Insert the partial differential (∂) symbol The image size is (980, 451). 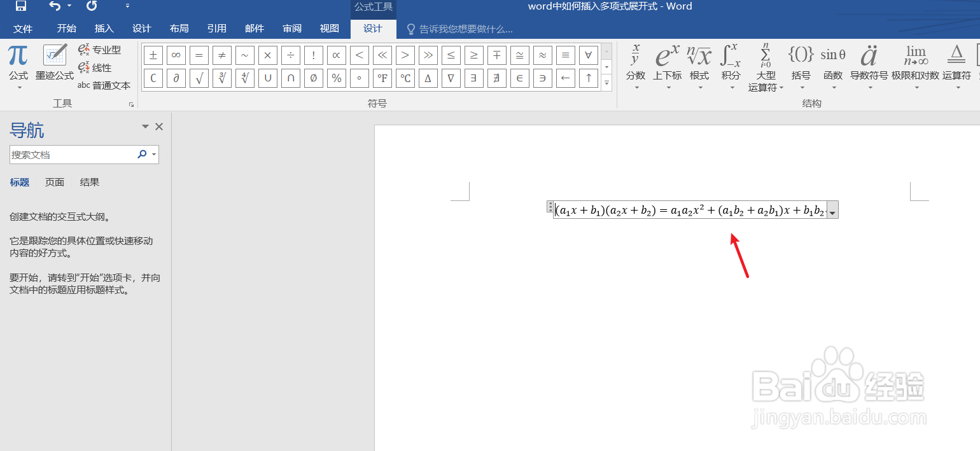click(x=176, y=78)
